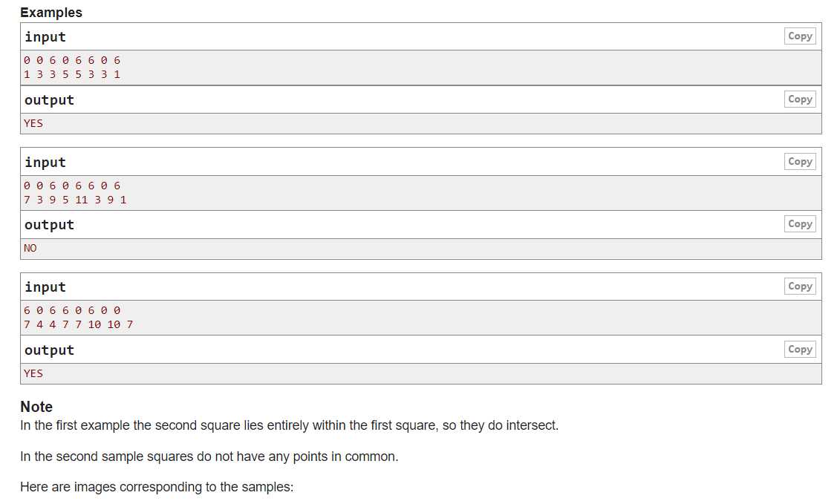Click the NO output text

tap(30, 248)
